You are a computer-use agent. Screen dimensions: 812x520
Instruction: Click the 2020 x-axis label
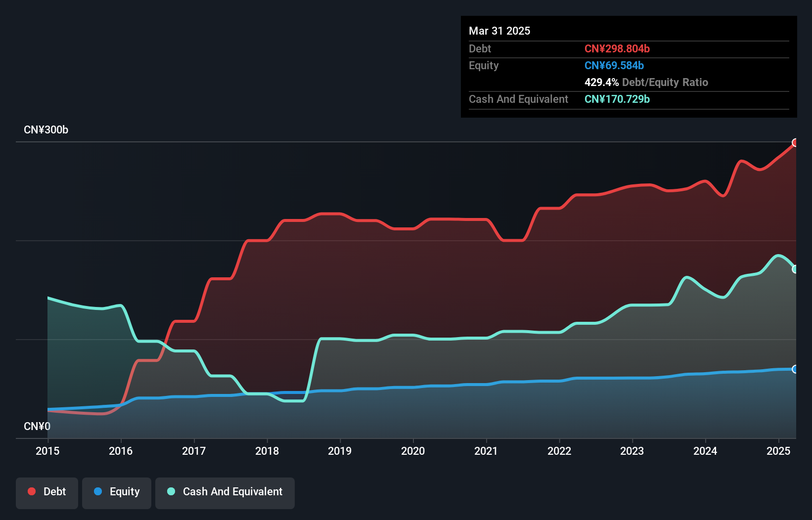413,451
